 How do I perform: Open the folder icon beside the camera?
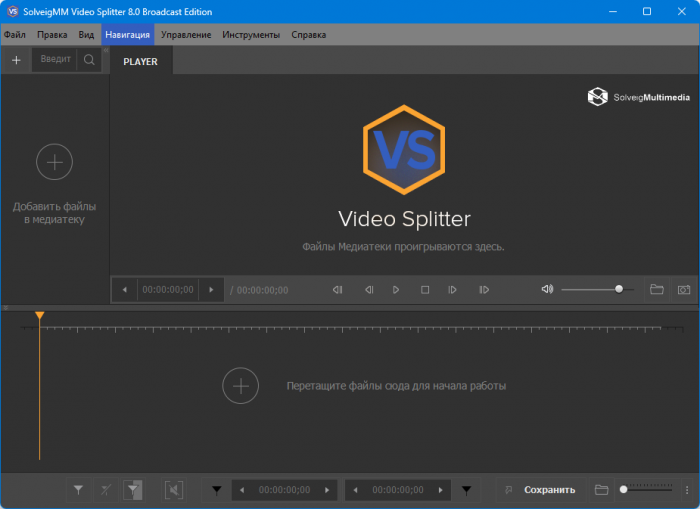pyautogui.click(x=657, y=290)
